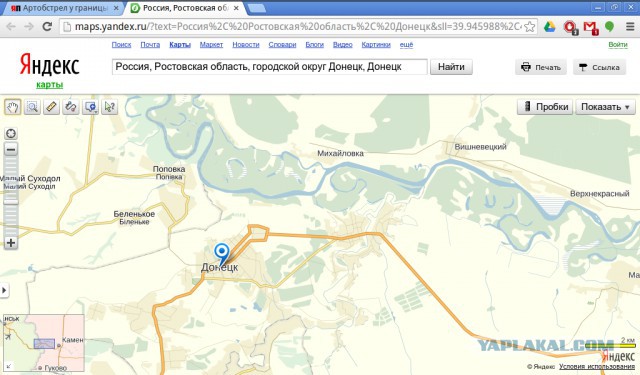Open the route planning tool
This screenshot has width=640, height=375.
[71, 107]
